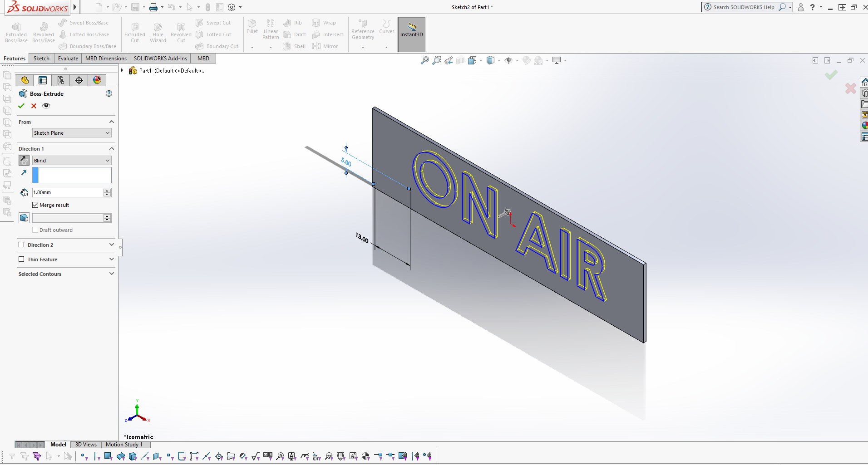Switch to the Evaluate tab
The image size is (868, 465).
pyautogui.click(x=68, y=58)
